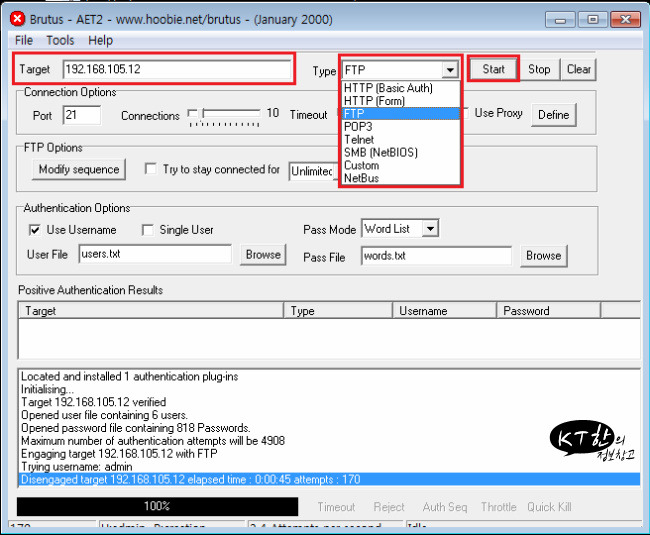Close the Brutus window
The image size is (650, 535).
pos(626,19)
